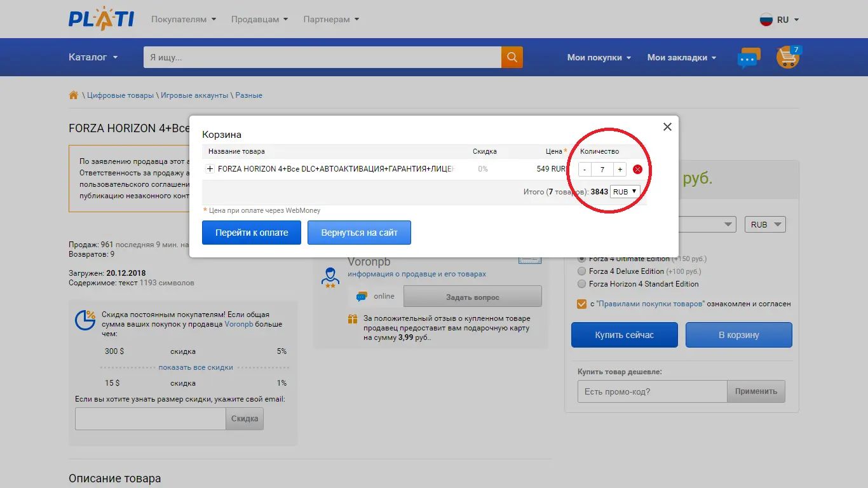Open the Покупателям menu
This screenshot has height=488, width=868.
[x=184, y=19]
